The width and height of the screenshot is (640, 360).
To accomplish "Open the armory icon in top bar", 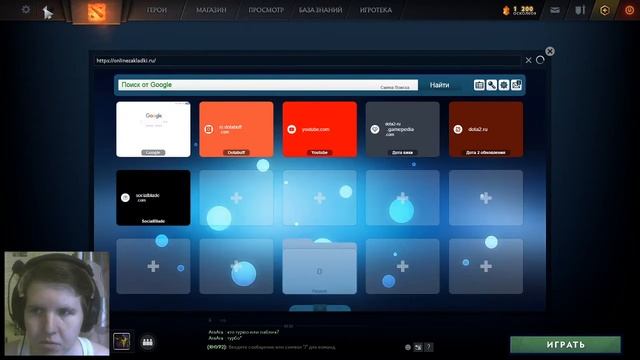I will click(x=580, y=10).
